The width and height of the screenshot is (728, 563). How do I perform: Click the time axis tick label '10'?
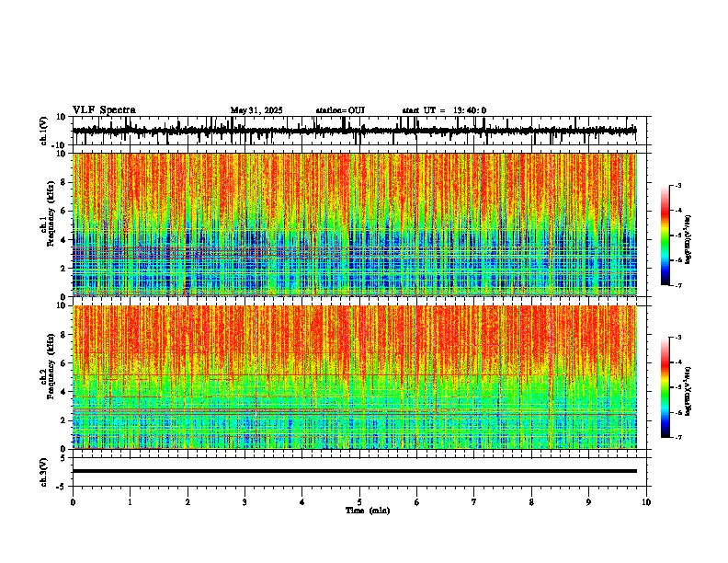tap(646, 502)
